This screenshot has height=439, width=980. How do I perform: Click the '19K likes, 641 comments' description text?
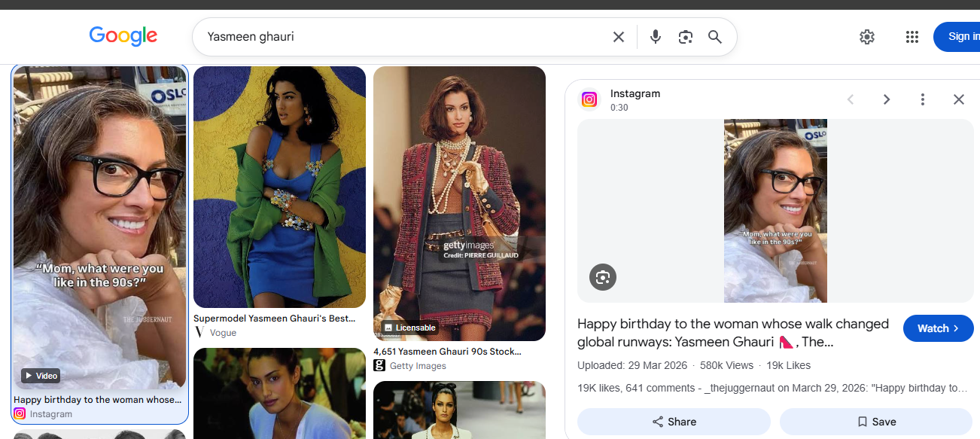tap(773, 388)
